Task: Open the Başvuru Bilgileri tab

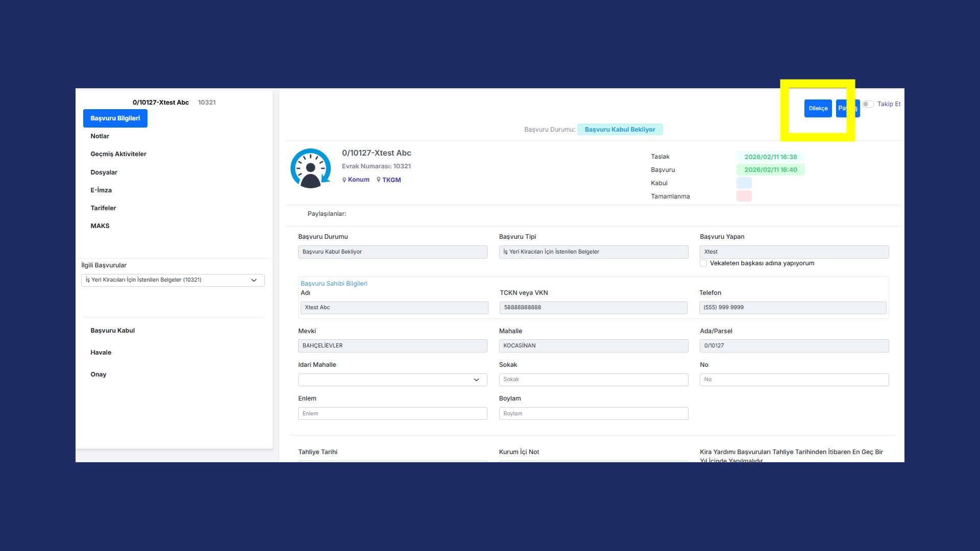Action: (115, 118)
